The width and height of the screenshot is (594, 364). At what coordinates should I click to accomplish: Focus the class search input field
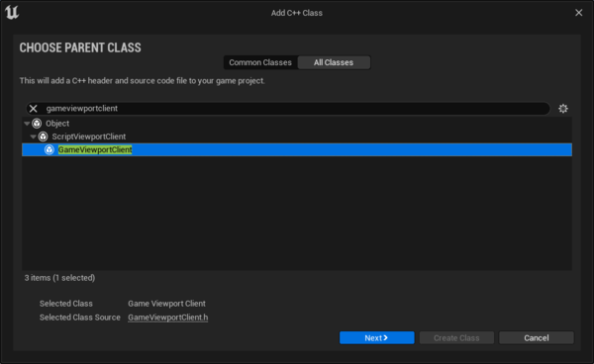[x=294, y=109]
